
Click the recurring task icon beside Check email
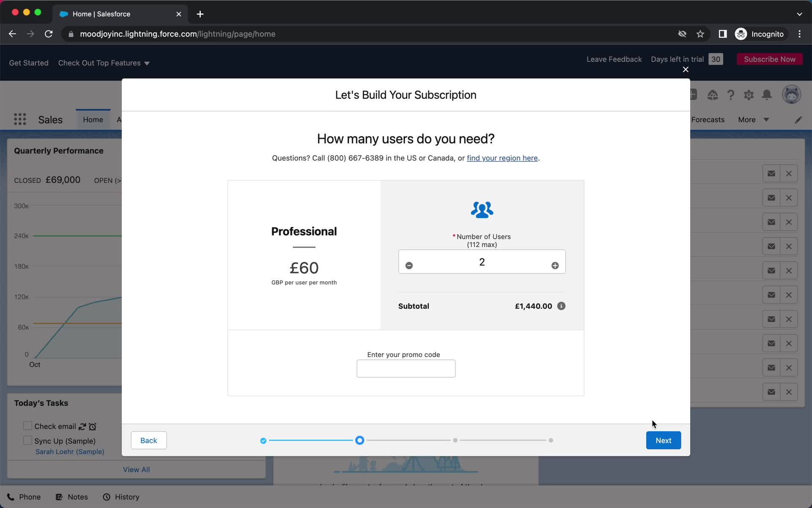(82, 427)
